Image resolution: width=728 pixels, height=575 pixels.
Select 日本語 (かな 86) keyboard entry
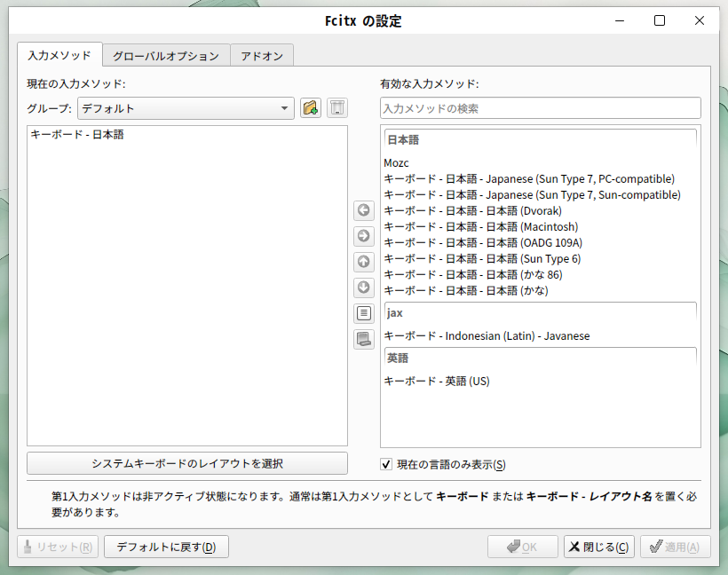tap(541, 275)
